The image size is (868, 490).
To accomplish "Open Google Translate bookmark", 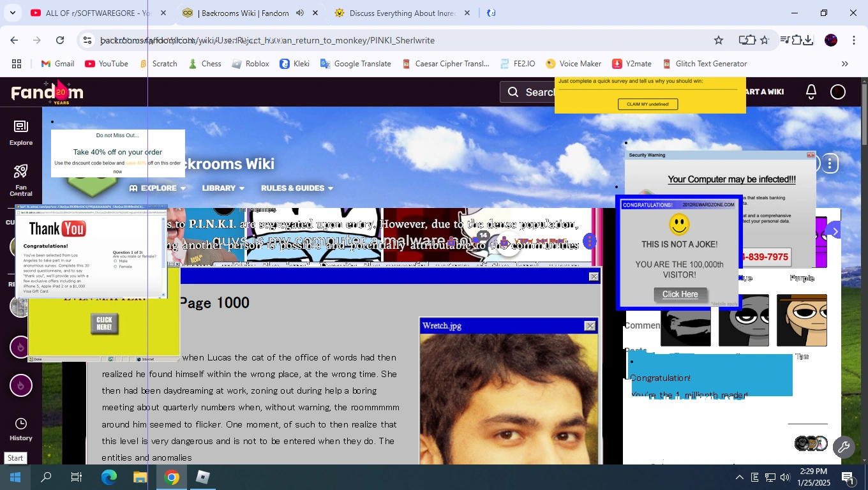I will pyautogui.click(x=355, y=64).
